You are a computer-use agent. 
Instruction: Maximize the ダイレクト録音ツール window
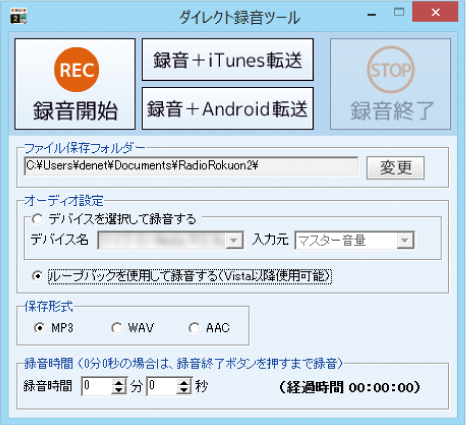[x=399, y=12]
